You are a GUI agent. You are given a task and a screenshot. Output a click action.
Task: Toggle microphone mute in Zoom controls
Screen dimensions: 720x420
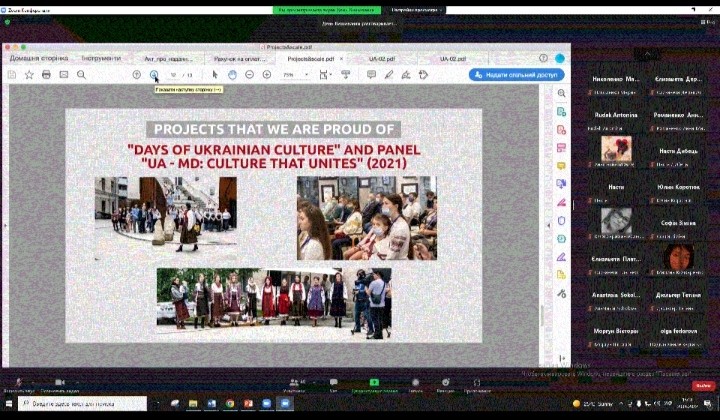point(16,383)
